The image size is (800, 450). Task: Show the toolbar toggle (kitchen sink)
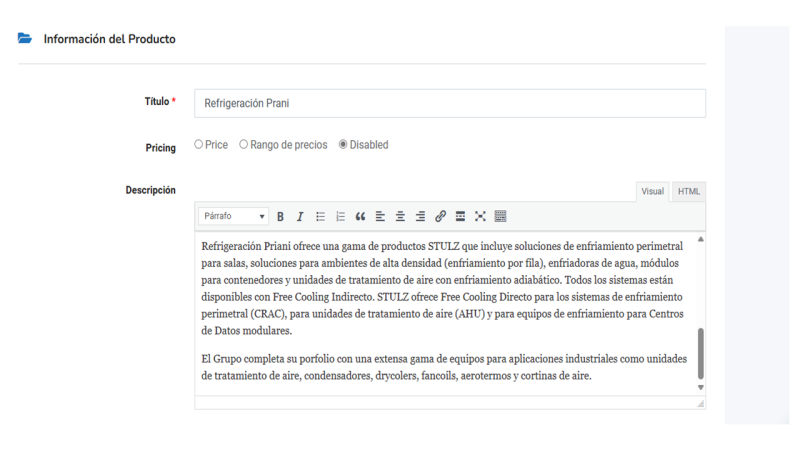pyautogui.click(x=501, y=216)
